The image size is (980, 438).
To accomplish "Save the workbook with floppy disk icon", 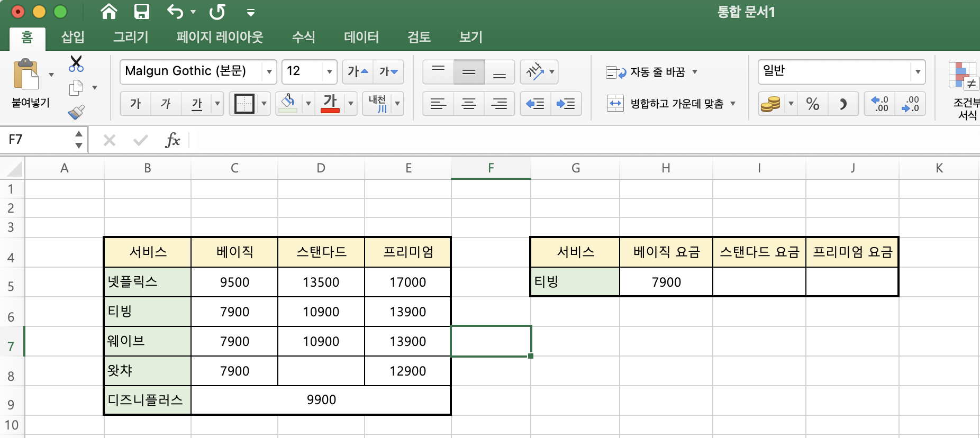I will [x=142, y=12].
